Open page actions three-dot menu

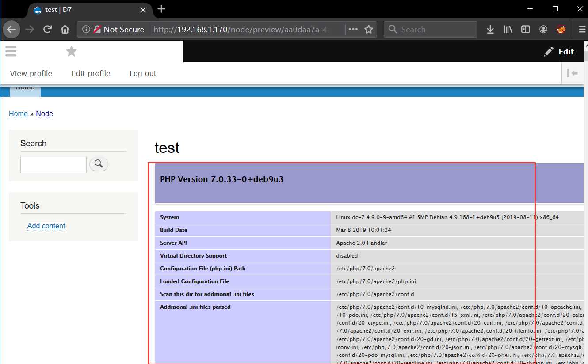(353, 30)
